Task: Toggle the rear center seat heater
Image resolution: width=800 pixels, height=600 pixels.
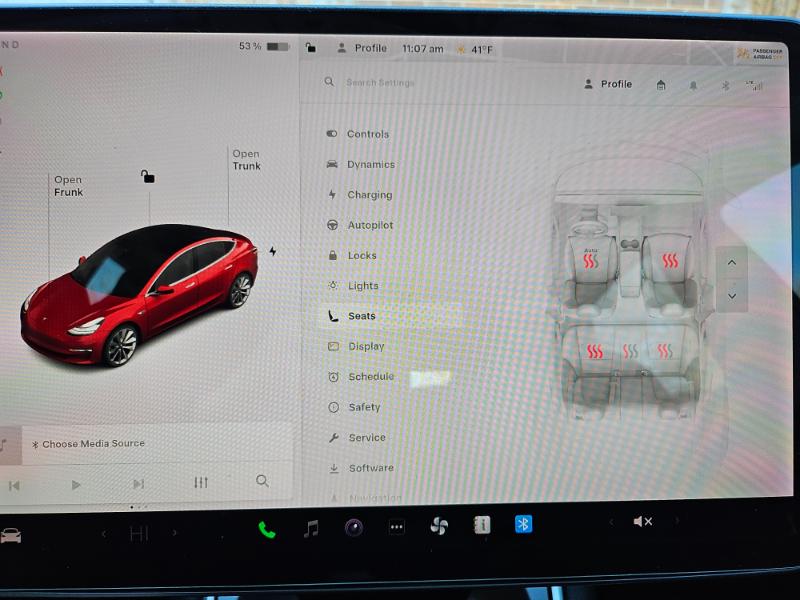Action: pyautogui.click(x=630, y=351)
